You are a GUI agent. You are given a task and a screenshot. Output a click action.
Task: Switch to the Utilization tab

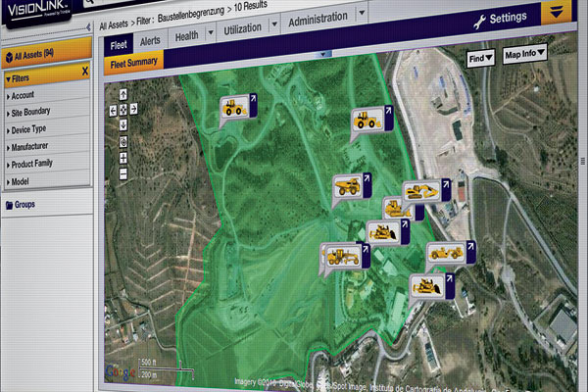[243, 29]
